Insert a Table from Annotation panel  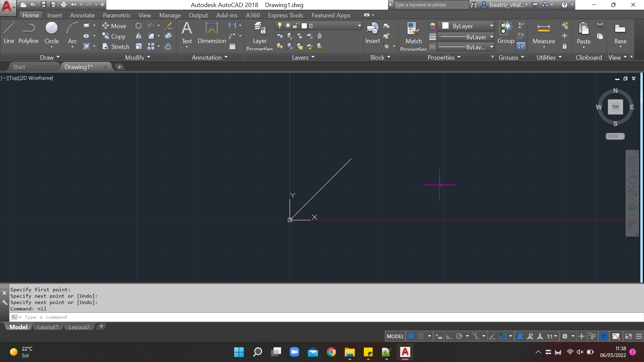[x=232, y=47]
